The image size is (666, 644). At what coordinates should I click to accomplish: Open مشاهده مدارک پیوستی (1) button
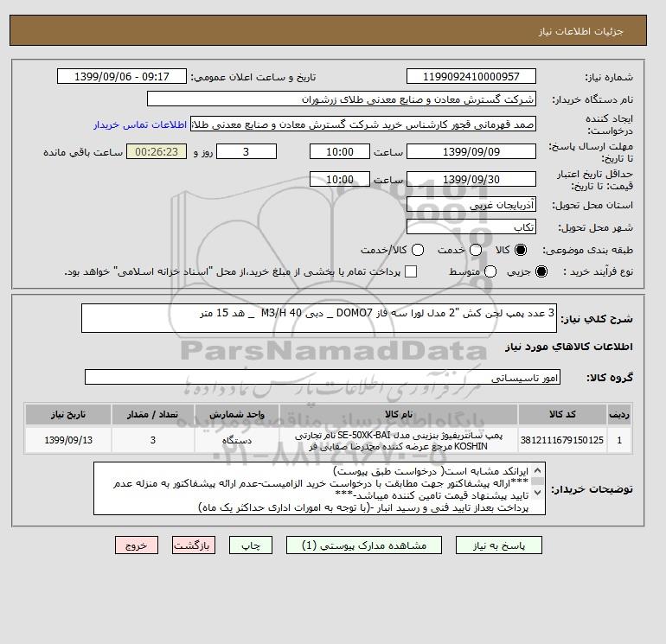coord(364,545)
